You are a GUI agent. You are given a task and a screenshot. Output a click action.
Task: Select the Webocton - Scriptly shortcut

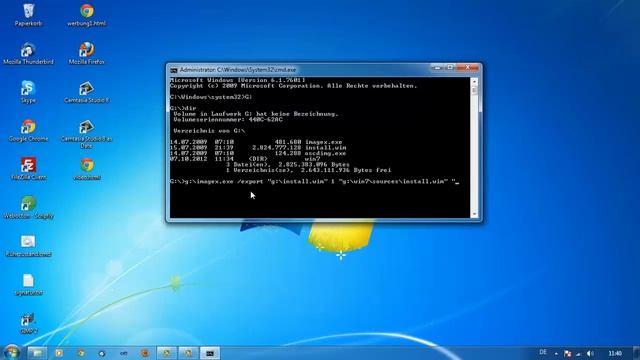(x=28, y=207)
